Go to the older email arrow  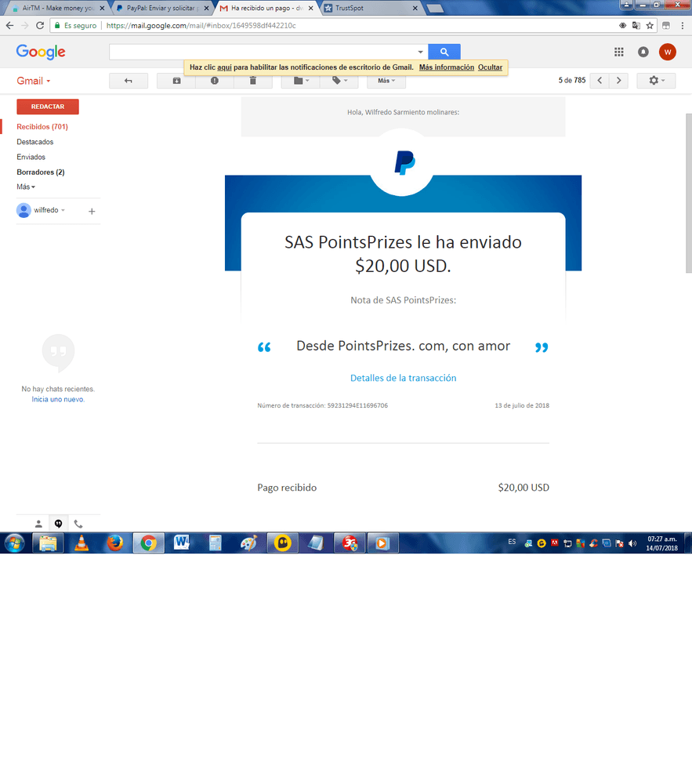[618, 81]
